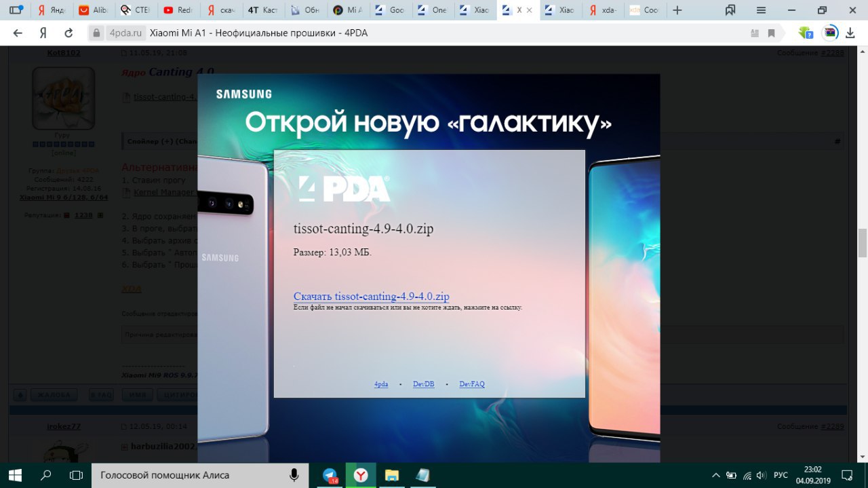868x488 pixels.
Task: Open user profile irokez77
Action: click(64, 426)
